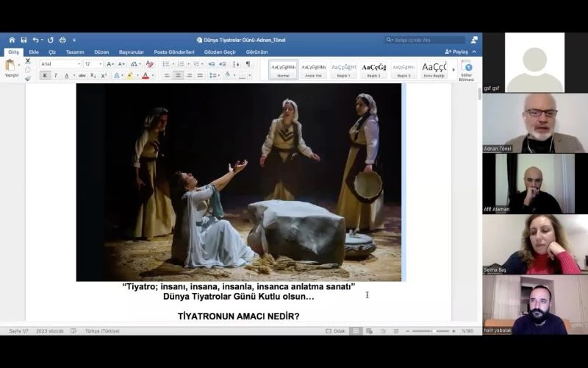Open the Tasarım ribbon tab
Screen dimensions: 588x368
[75, 52]
